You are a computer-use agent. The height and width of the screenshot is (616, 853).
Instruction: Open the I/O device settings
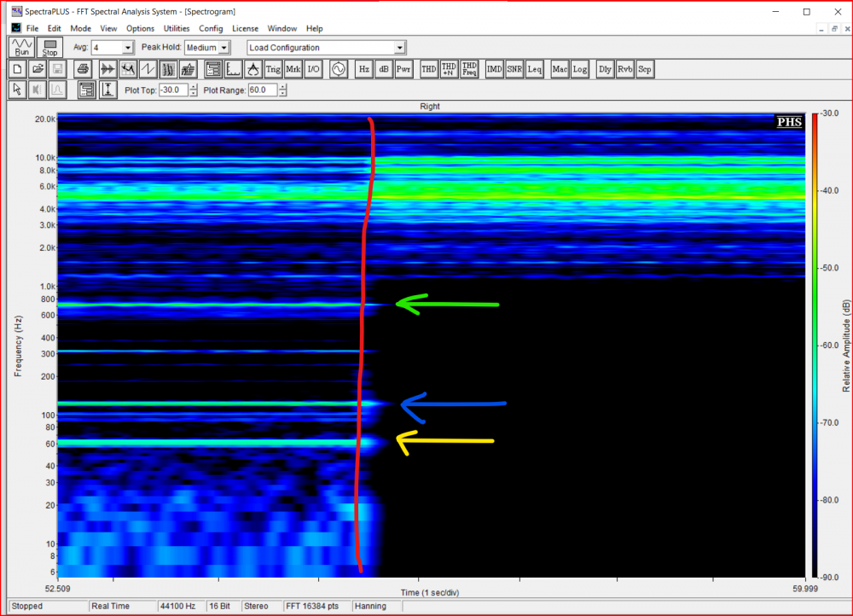(313, 69)
